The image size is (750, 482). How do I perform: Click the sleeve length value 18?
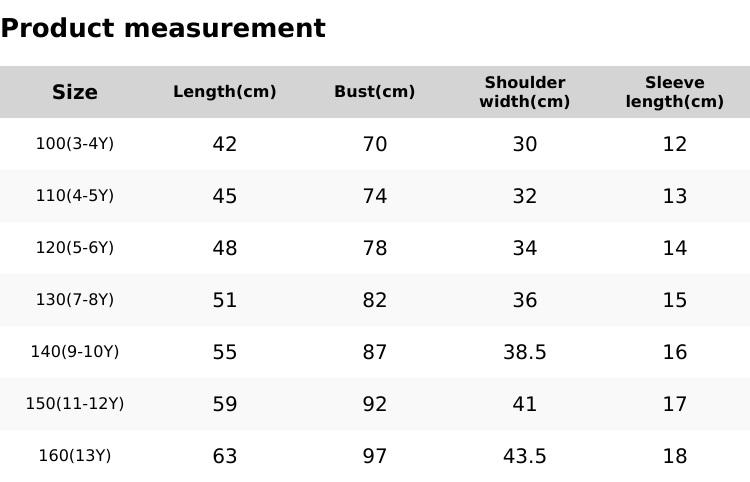click(675, 456)
